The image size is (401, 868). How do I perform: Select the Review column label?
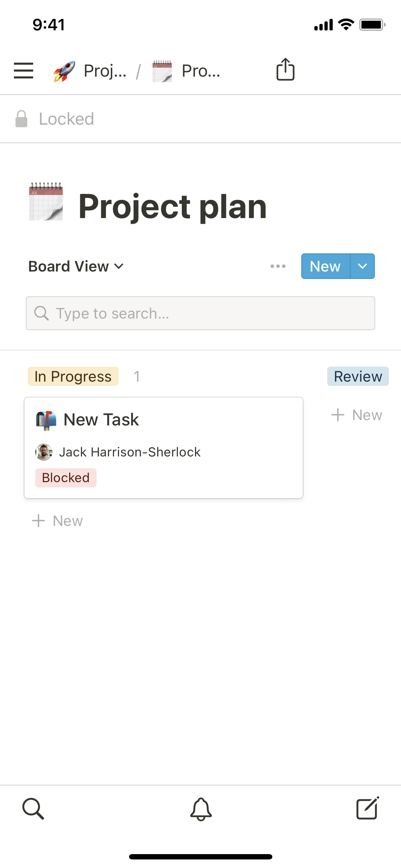(358, 377)
